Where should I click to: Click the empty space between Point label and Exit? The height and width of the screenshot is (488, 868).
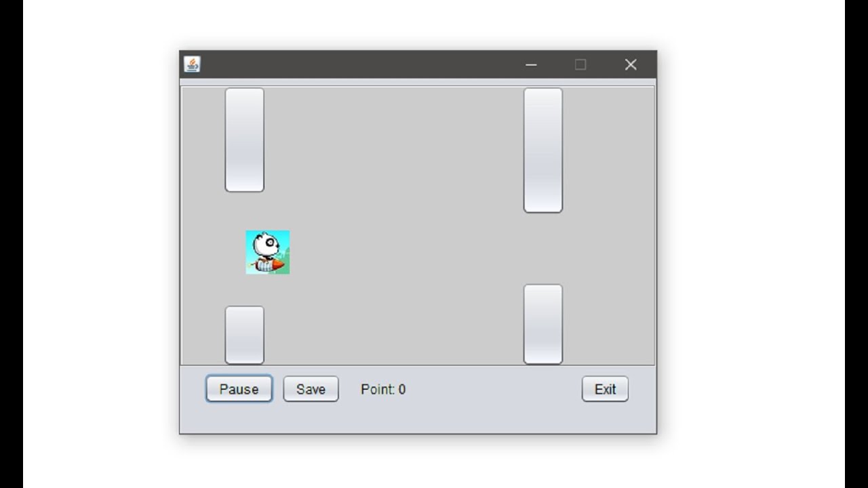pos(494,389)
